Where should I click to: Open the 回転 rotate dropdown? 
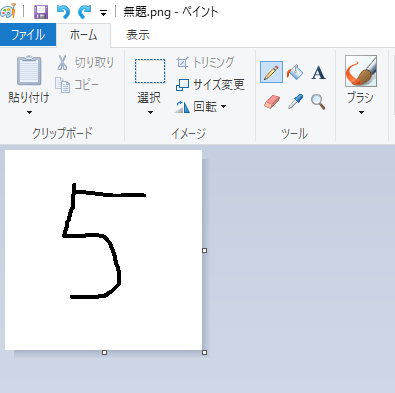point(201,107)
